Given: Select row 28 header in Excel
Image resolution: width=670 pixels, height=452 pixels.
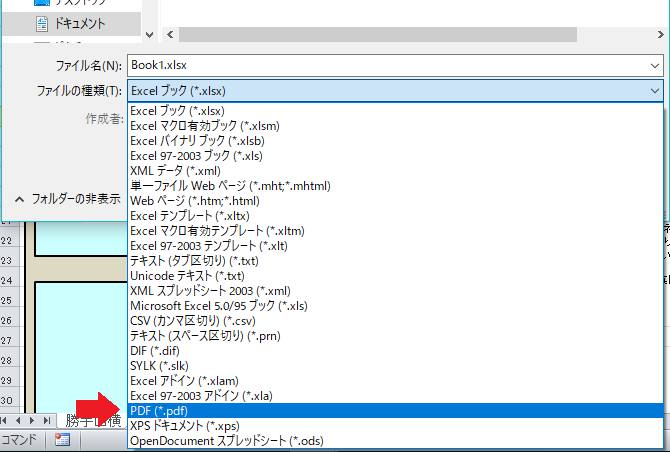Looking at the screenshot, I should coord(9,361).
